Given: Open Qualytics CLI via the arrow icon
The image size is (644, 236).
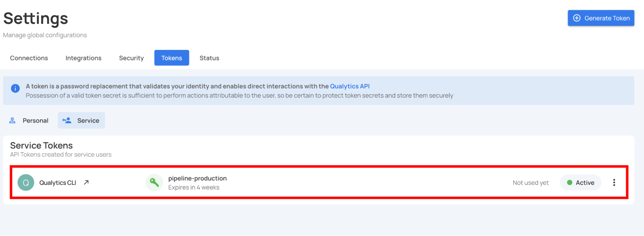Looking at the screenshot, I should tap(86, 182).
